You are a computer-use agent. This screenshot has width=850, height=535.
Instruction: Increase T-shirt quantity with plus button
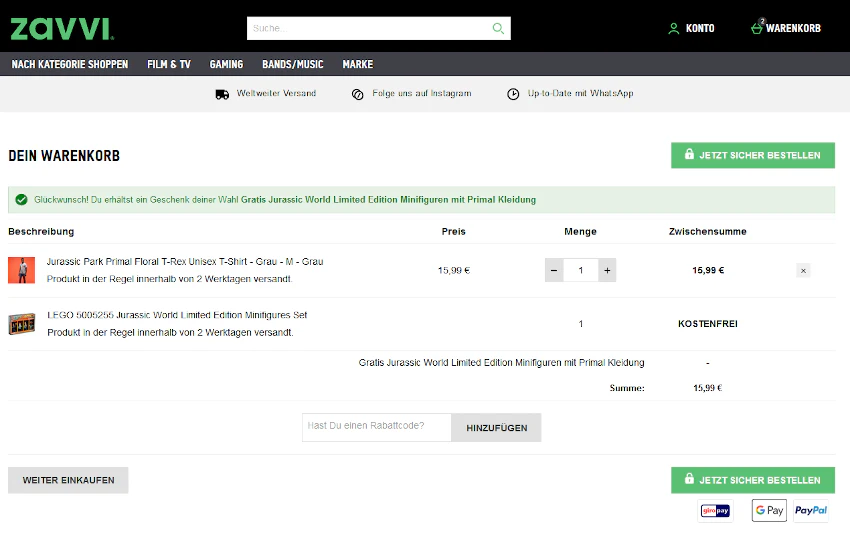[x=607, y=270]
